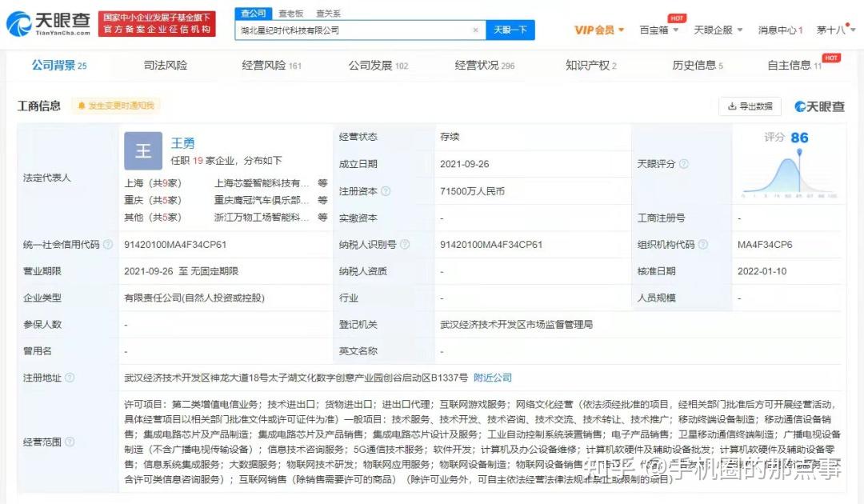The height and width of the screenshot is (504, 864).
Task: Click the 存续 operating status value
Action: pyautogui.click(x=450, y=137)
